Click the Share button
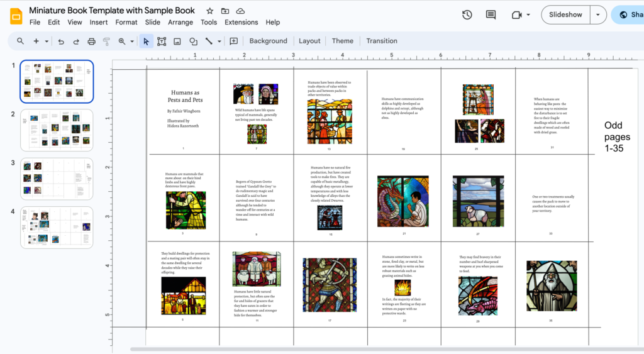This screenshot has width=644, height=354. [x=628, y=15]
